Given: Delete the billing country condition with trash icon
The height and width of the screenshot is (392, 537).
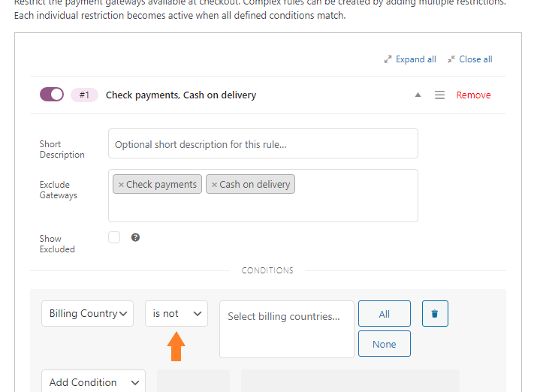Looking at the screenshot, I should click(x=435, y=314).
